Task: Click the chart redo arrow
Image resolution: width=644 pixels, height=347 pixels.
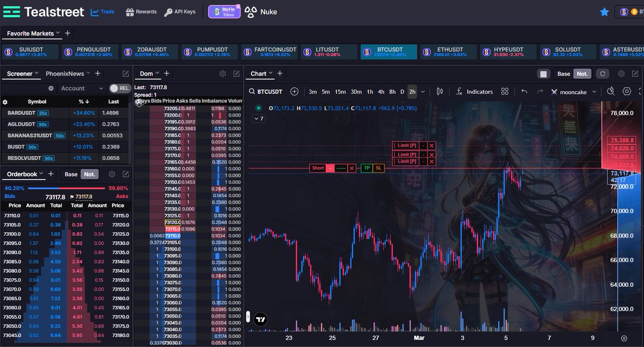Action: point(540,92)
